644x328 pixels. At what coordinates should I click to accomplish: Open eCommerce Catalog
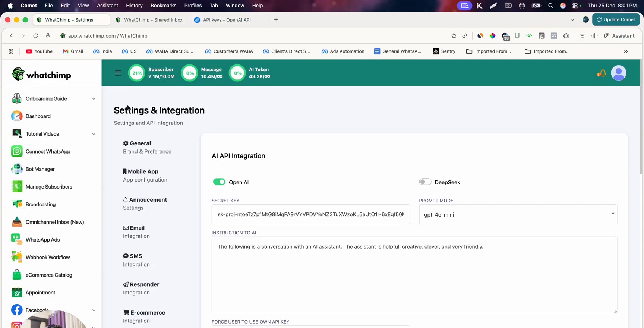coord(49,275)
